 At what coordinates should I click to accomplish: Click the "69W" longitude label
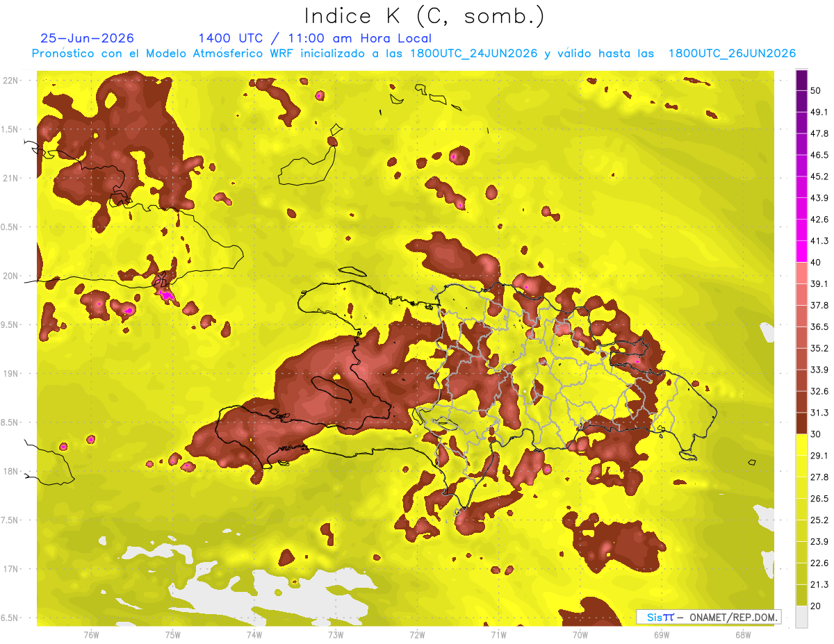pyautogui.click(x=662, y=634)
